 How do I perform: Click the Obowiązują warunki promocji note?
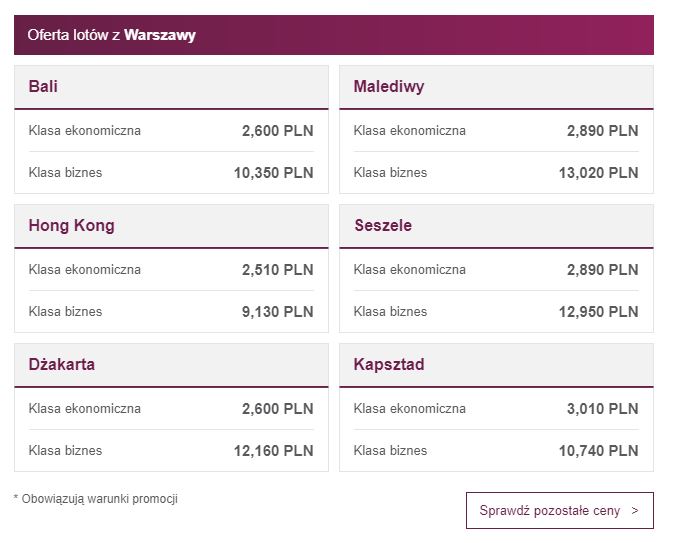click(x=96, y=499)
